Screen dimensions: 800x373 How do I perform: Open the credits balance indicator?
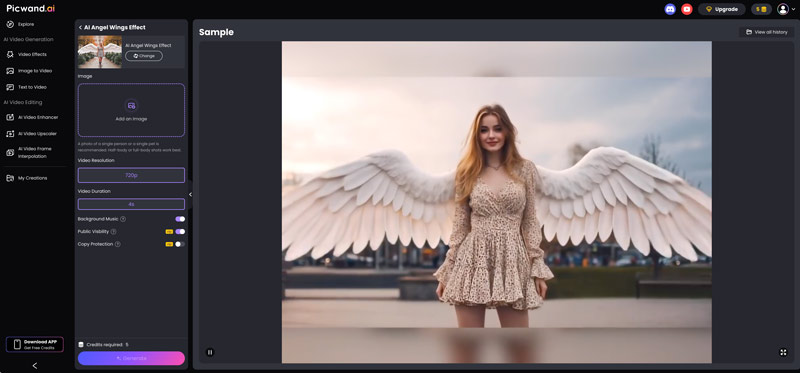[x=761, y=9]
